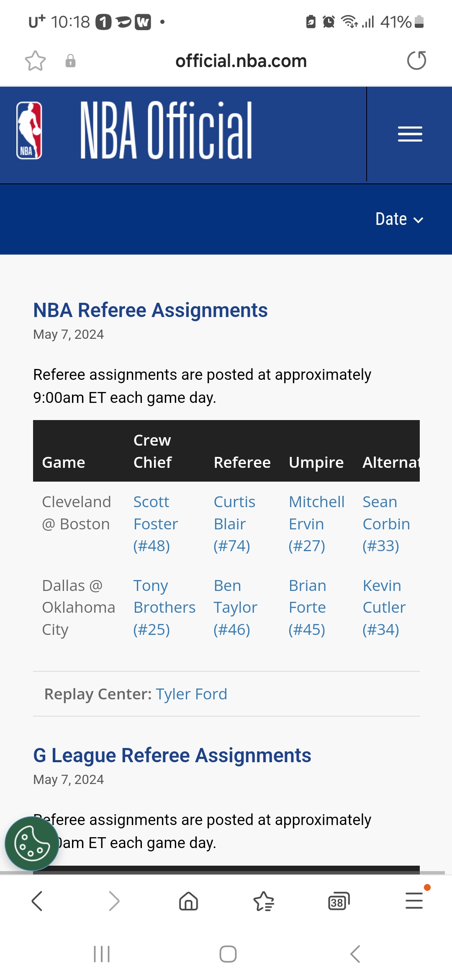The width and height of the screenshot is (452, 980).
Task: Open the hamburger navigation menu
Action: (x=410, y=134)
